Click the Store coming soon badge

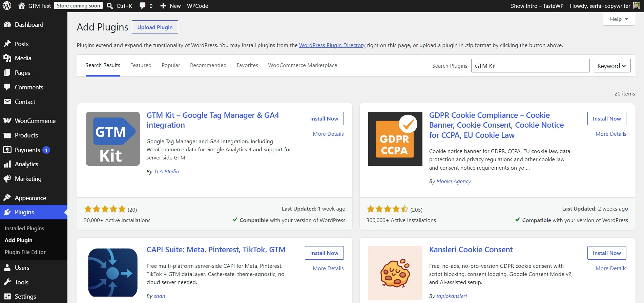click(78, 6)
